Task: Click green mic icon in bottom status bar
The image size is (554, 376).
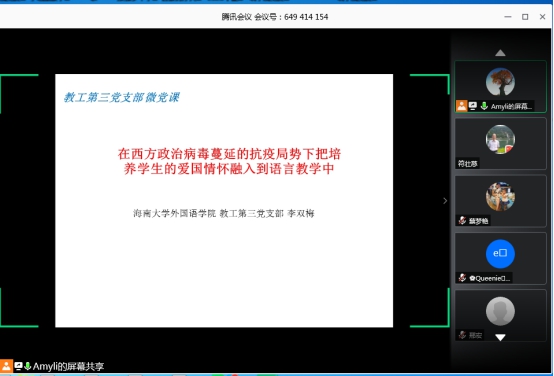Action: click(x=27, y=366)
